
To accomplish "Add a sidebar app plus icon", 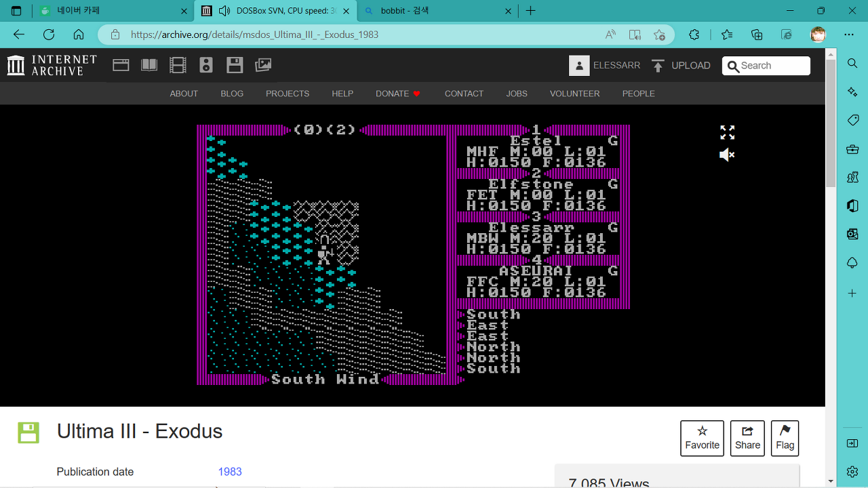I will (852, 293).
